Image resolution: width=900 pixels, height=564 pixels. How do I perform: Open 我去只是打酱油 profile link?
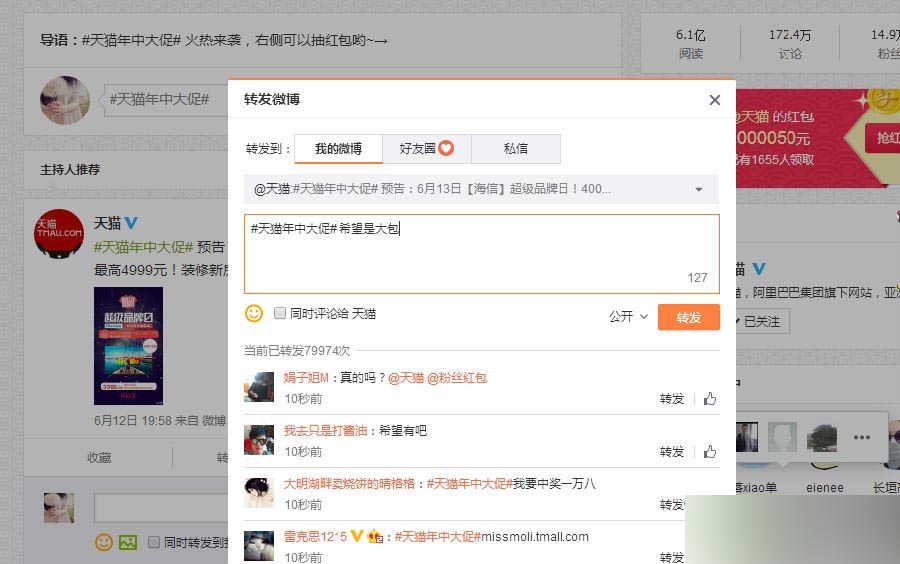click(325, 431)
